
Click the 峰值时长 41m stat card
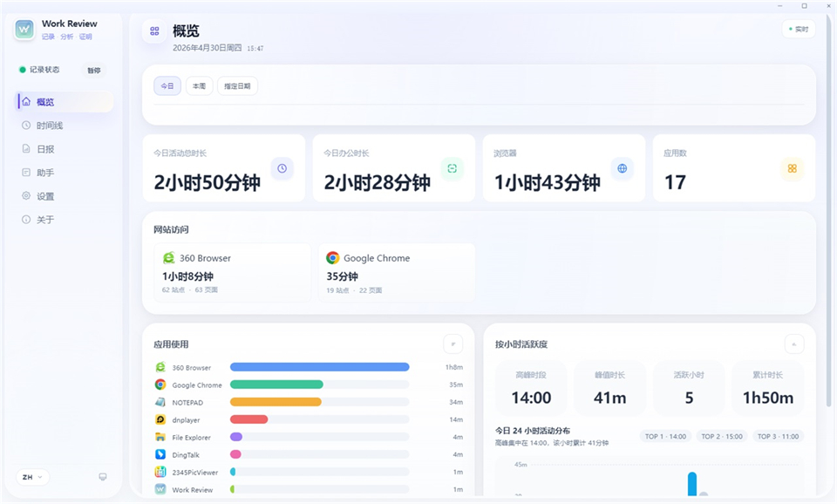point(609,388)
